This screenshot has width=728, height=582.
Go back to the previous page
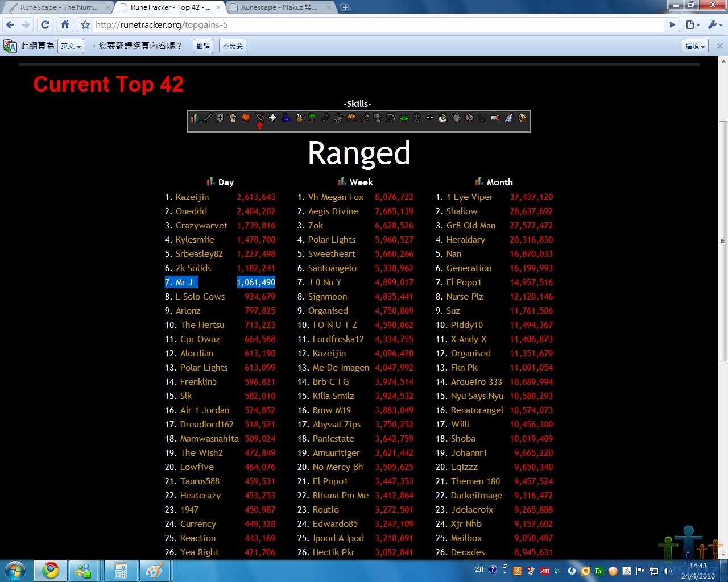click(10, 25)
